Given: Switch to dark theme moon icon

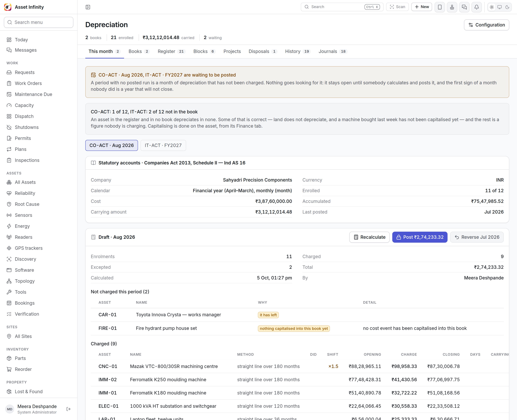Looking at the screenshot, I should click(x=507, y=7).
